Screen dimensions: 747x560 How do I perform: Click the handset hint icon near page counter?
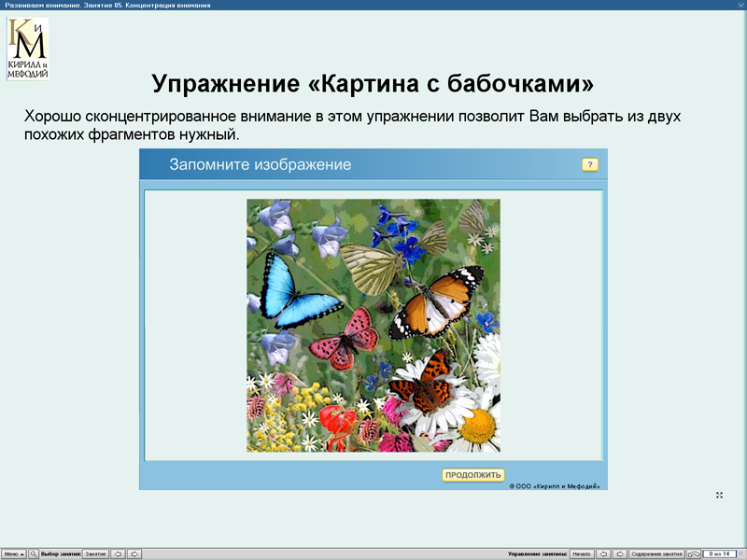[x=693, y=553]
